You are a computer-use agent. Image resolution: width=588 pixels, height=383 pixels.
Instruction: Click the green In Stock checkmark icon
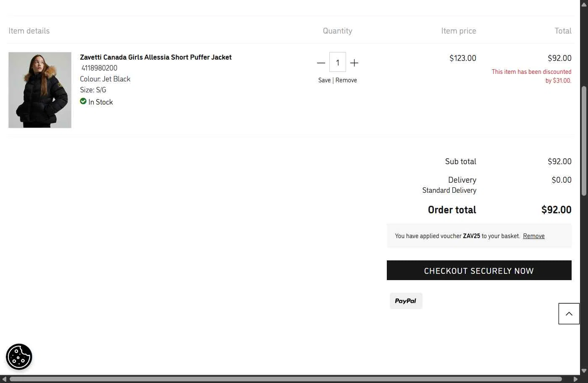[x=83, y=101]
